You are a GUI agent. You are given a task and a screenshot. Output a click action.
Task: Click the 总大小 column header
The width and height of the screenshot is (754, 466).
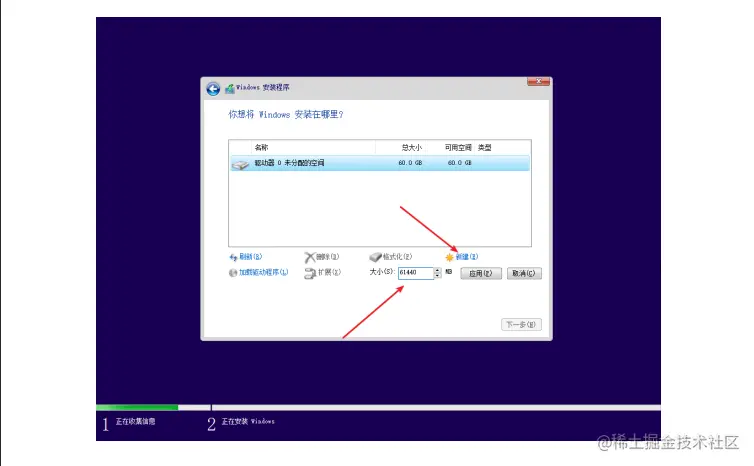[412, 148]
